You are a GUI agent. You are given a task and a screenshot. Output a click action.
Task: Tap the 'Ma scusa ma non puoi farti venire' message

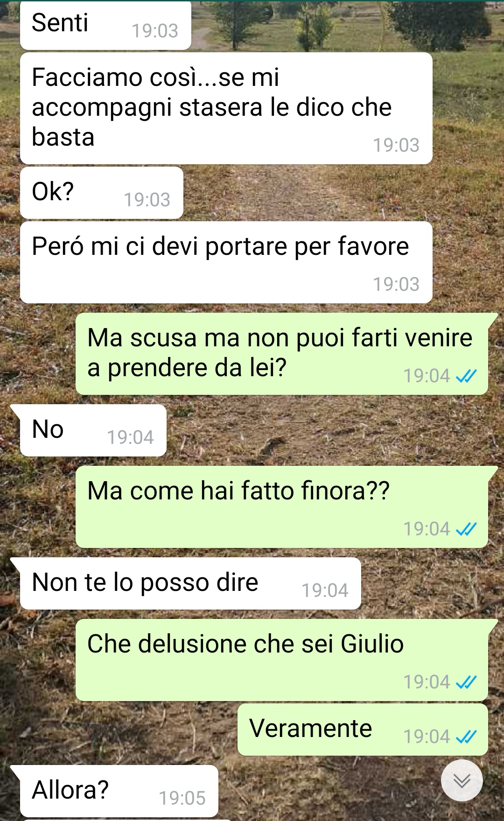[282, 354]
